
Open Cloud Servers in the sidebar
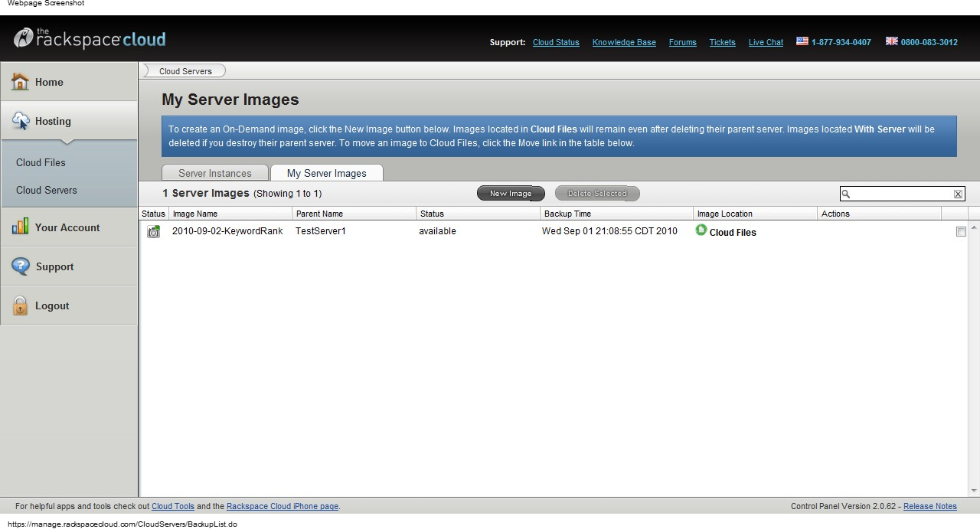tap(47, 190)
